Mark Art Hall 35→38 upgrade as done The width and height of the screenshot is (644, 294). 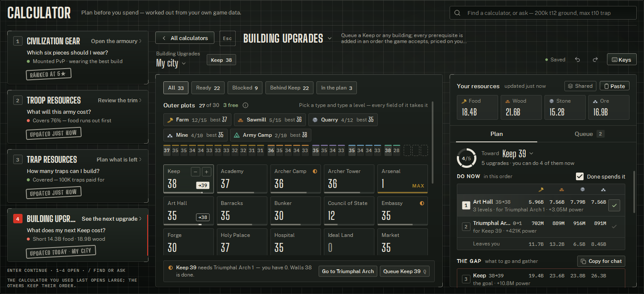(x=614, y=206)
